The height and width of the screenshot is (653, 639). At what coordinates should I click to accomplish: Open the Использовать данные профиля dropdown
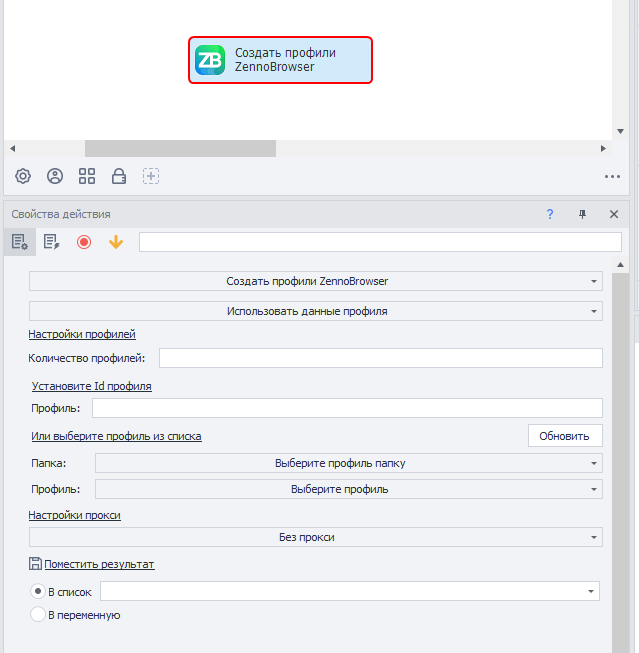click(x=316, y=311)
